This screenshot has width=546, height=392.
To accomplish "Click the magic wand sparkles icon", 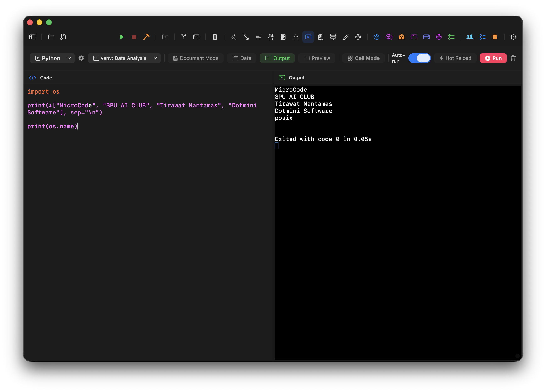I will (x=234, y=37).
